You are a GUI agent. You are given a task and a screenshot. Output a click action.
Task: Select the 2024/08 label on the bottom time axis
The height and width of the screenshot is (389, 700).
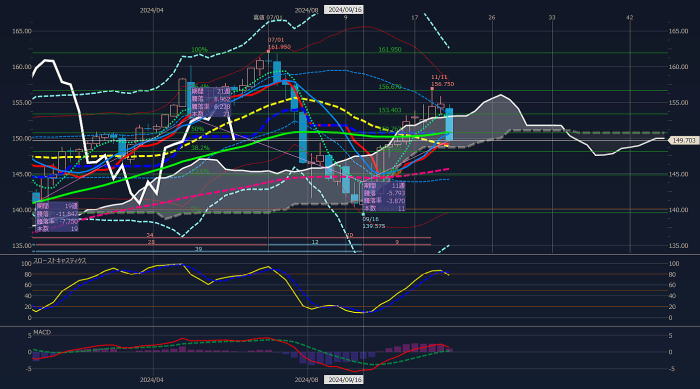(306, 380)
